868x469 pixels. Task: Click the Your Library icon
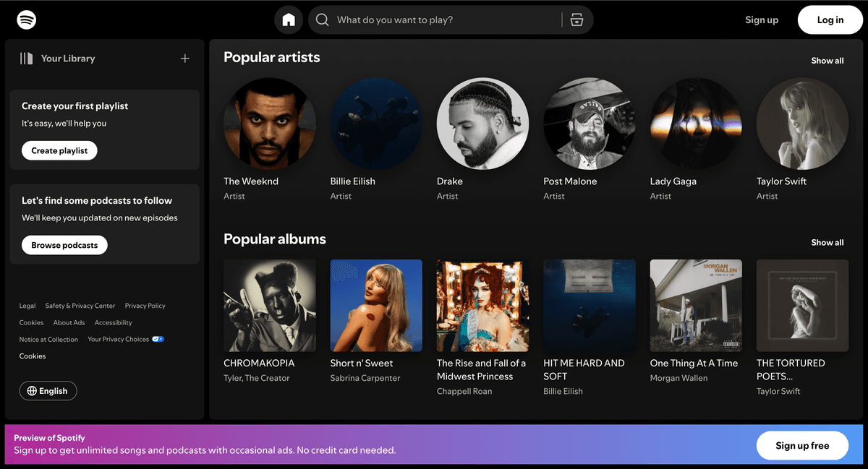(27, 59)
